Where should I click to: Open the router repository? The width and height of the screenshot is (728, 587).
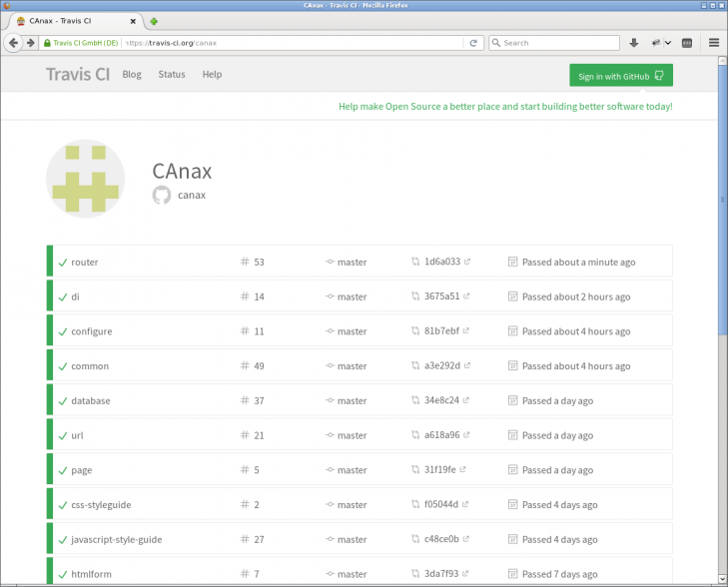[85, 263]
